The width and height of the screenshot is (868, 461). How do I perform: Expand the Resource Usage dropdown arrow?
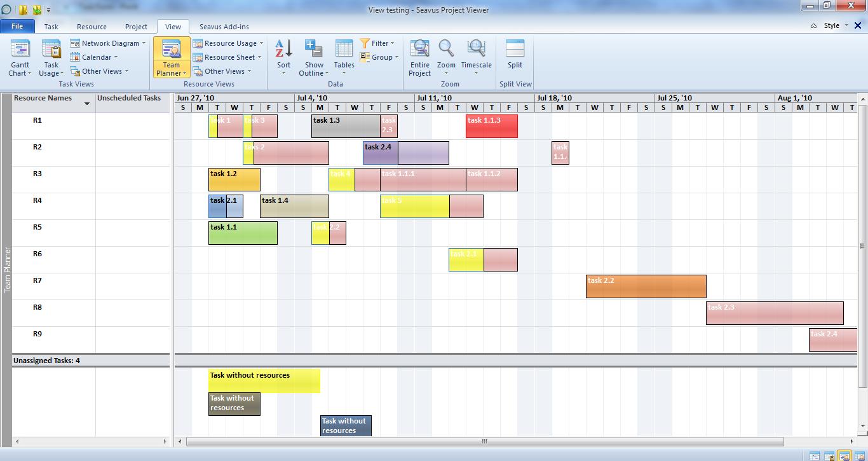click(x=262, y=43)
